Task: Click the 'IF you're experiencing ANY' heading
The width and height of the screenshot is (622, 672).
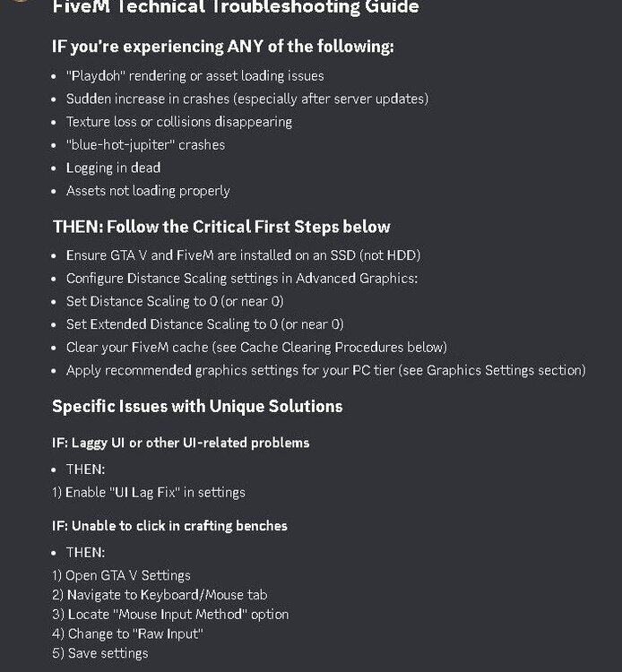Action: [x=223, y=47]
